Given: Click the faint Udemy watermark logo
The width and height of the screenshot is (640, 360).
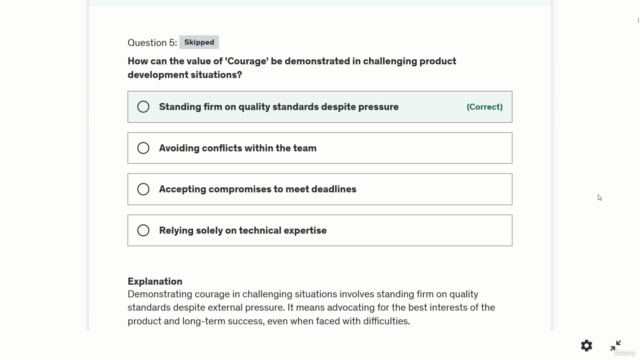Looking at the screenshot, I should pos(624,353).
